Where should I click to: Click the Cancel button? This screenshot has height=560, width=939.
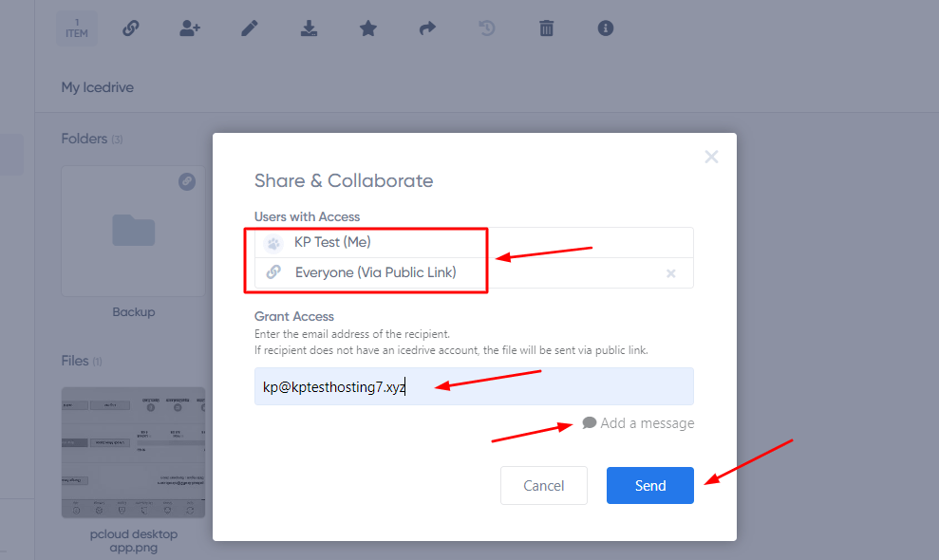tap(544, 485)
